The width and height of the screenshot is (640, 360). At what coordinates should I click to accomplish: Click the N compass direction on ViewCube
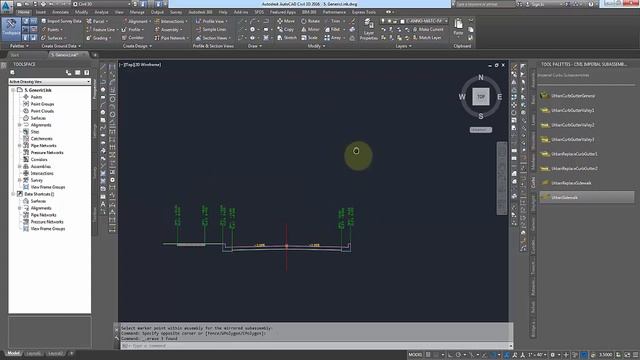pos(481,78)
